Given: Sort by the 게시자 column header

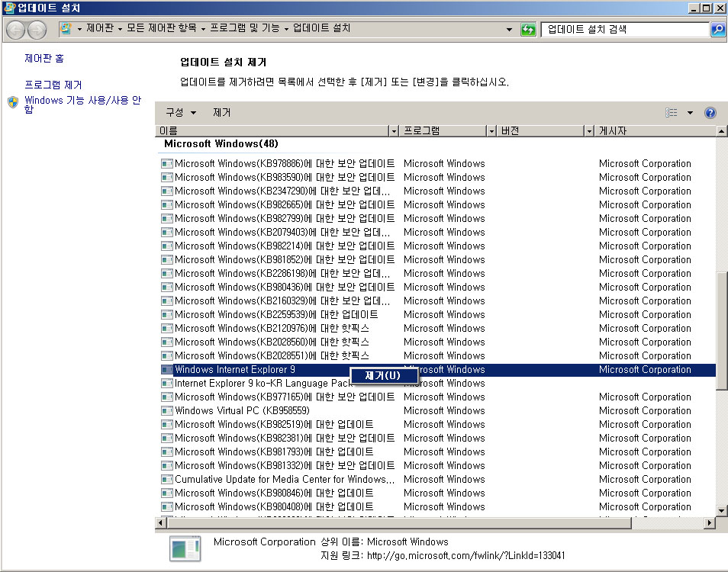Looking at the screenshot, I should pyautogui.click(x=656, y=131).
